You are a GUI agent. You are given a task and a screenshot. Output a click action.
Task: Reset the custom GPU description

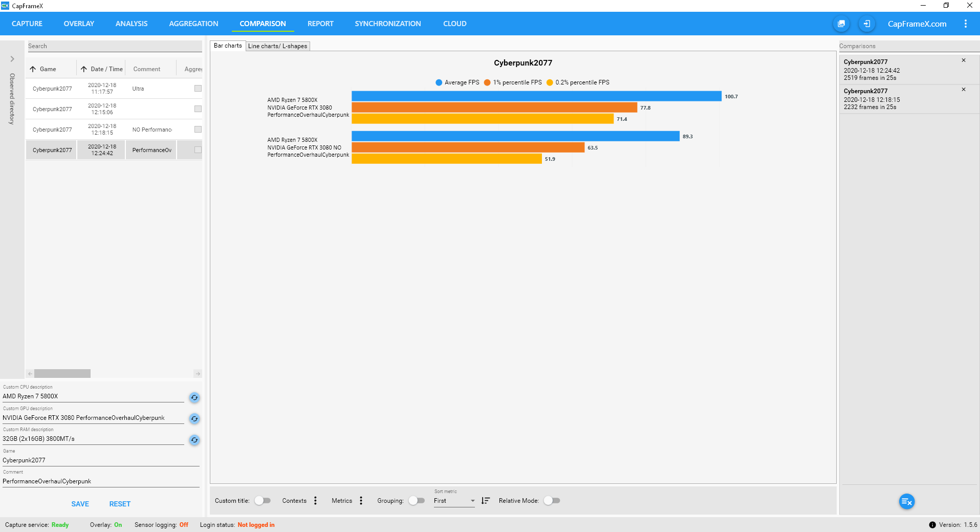click(194, 419)
